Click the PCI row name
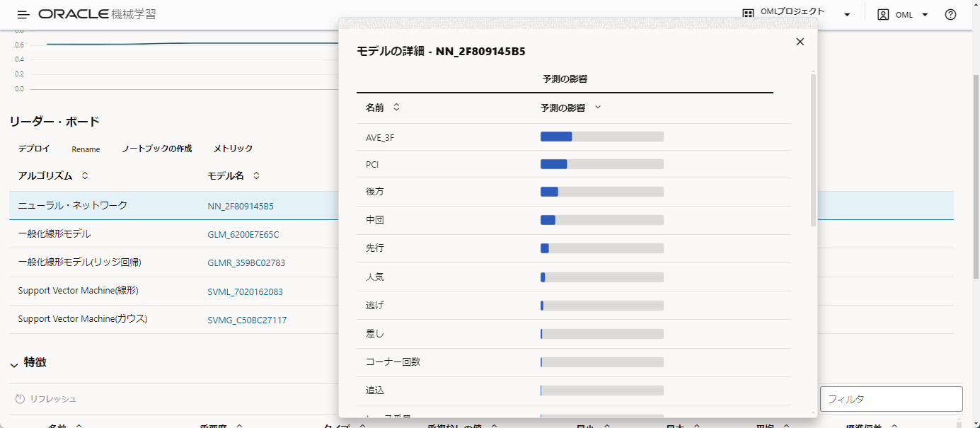This screenshot has height=428, width=980. pos(372,165)
